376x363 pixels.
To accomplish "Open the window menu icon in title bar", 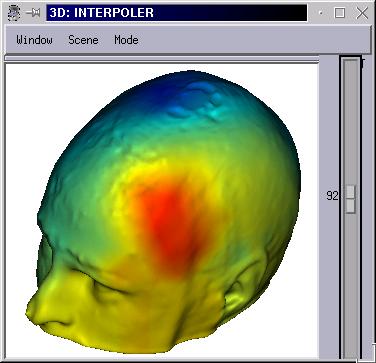I will [x=14, y=13].
